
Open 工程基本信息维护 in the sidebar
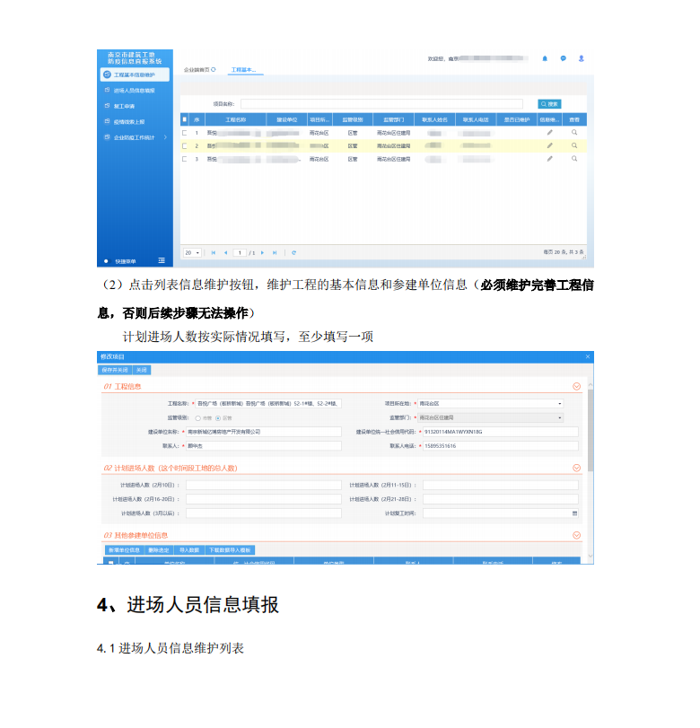pyautogui.click(x=135, y=75)
